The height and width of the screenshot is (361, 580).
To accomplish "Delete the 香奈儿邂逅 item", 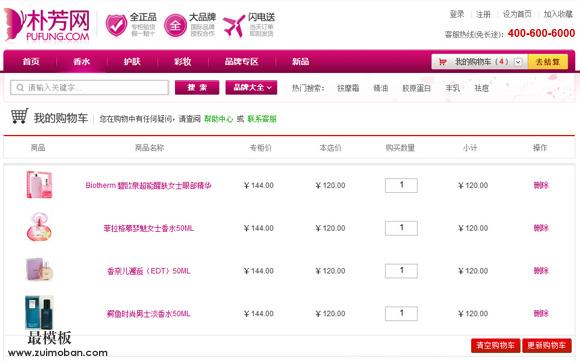I will 541,271.
